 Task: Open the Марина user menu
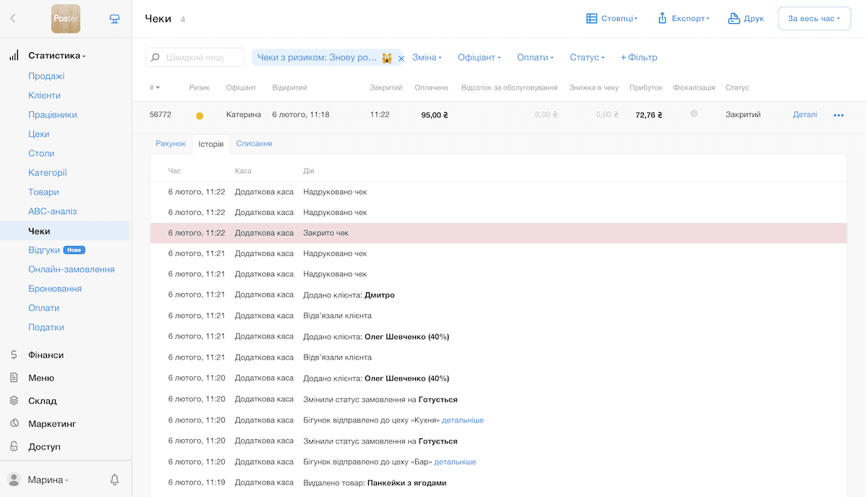tap(48, 480)
